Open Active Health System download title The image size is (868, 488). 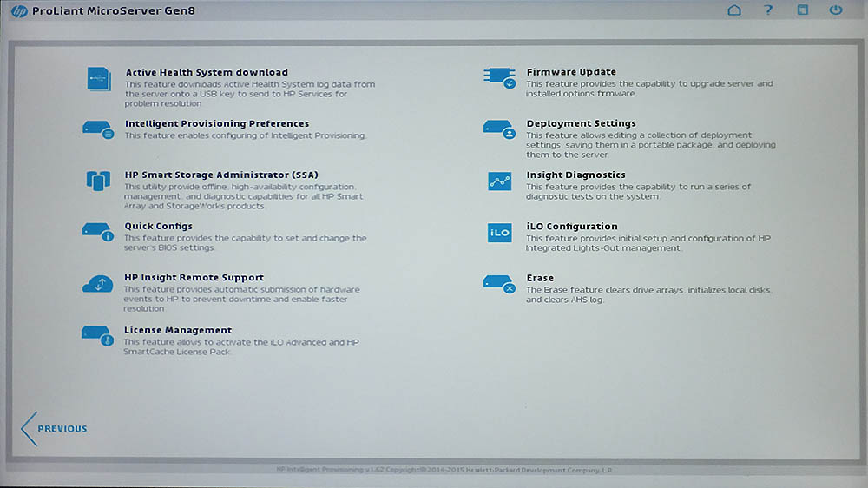[x=207, y=73]
